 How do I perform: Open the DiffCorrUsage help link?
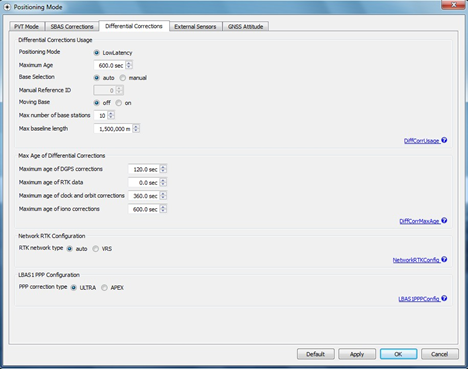tap(422, 141)
